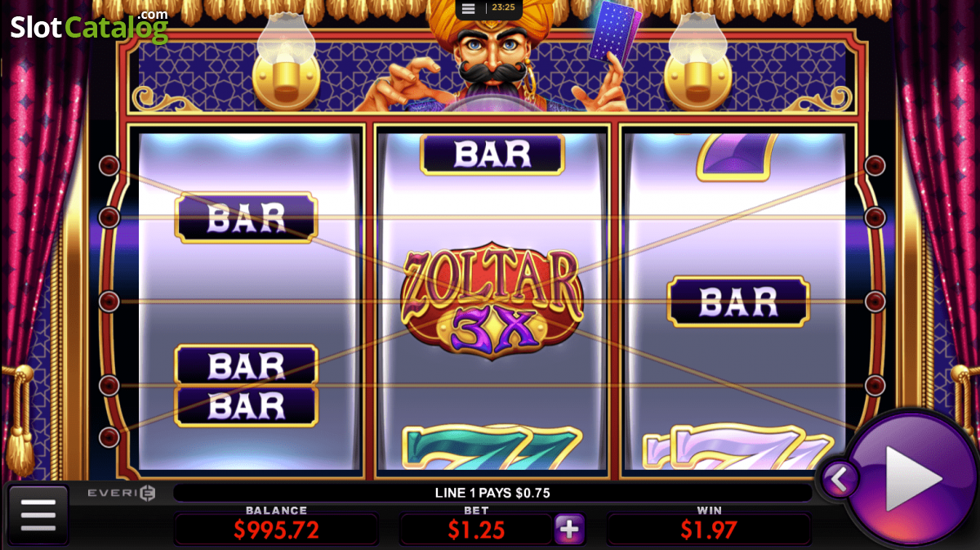Click the 23:25 clock at top
The image size is (980, 550).
[504, 8]
